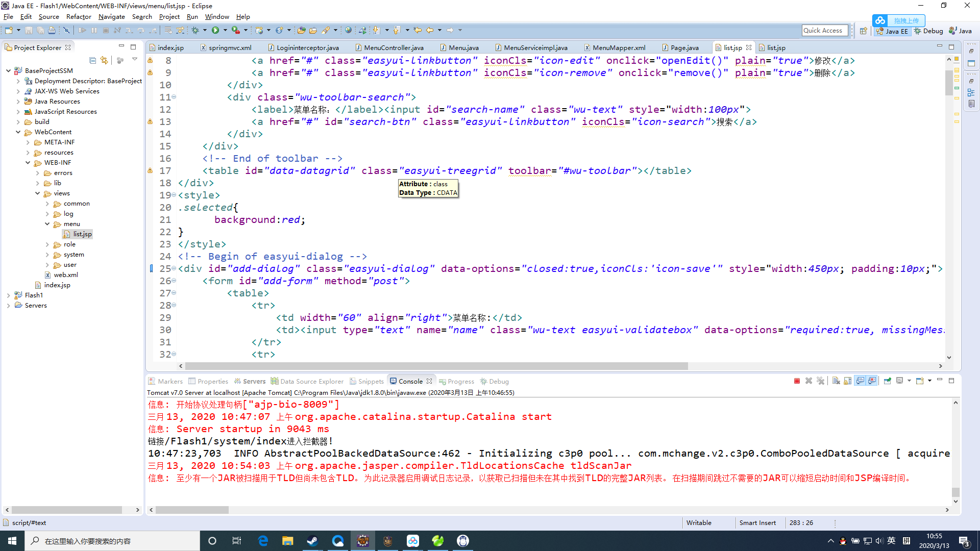Click the Save toolbar icon

29,31
